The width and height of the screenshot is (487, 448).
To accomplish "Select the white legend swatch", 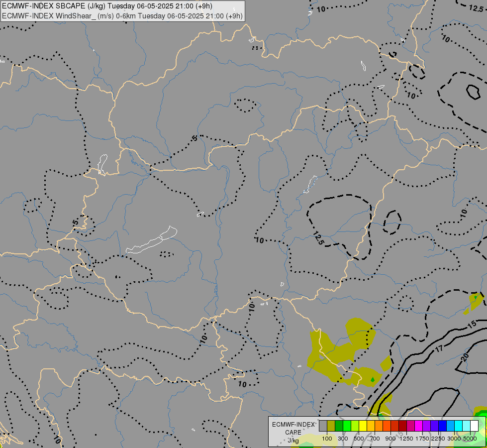I will tap(474, 426).
